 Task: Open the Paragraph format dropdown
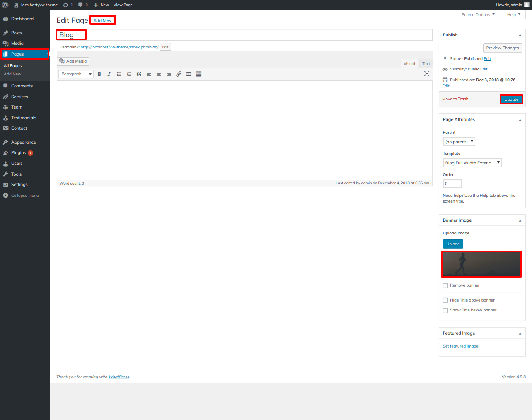(76, 74)
